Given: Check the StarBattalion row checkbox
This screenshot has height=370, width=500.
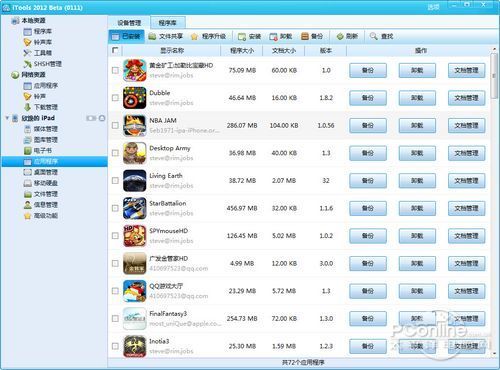Looking at the screenshot, I should (x=115, y=208).
